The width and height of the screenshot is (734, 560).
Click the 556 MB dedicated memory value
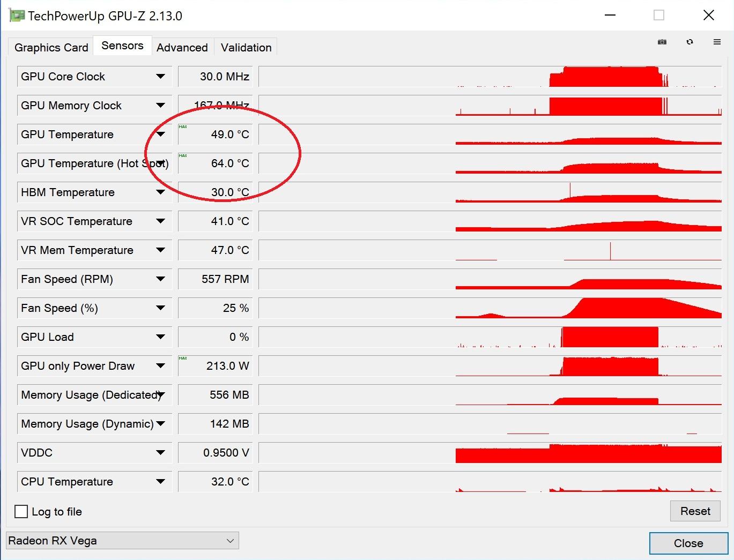tap(215, 394)
